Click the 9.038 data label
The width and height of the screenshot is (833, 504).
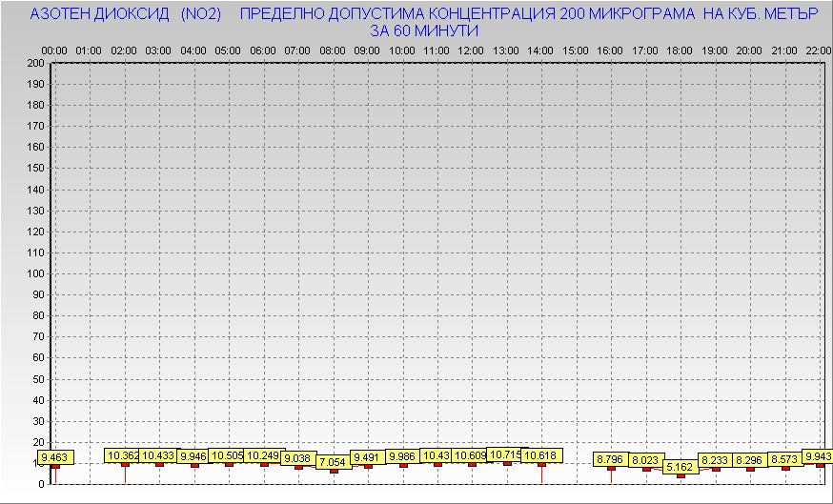[x=297, y=458]
